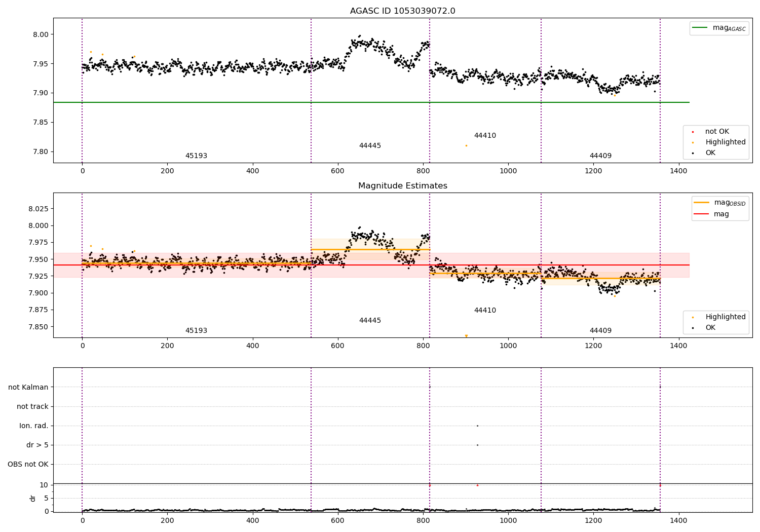Screen dimensions: 760x532
Task: Click x-axis tick "400" under the Magnitude Estimates plot
Action: point(252,346)
